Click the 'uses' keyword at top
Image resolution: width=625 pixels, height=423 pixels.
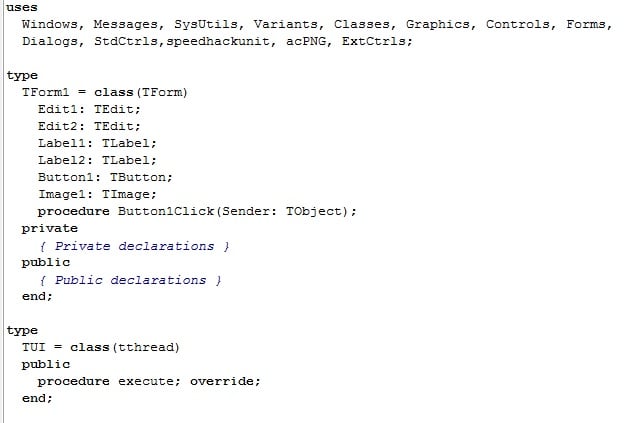click(22, 8)
